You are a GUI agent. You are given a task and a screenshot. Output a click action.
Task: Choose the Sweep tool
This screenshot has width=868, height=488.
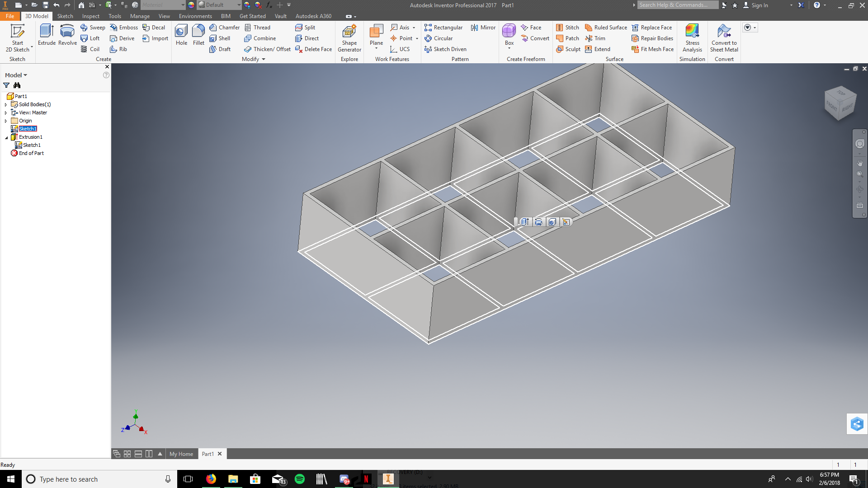(x=93, y=28)
